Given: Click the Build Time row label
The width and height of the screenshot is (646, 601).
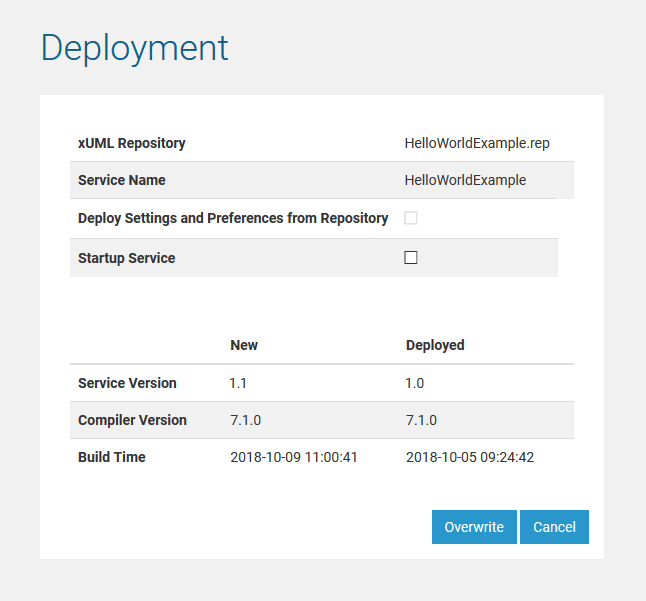Looking at the screenshot, I should (x=112, y=457).
